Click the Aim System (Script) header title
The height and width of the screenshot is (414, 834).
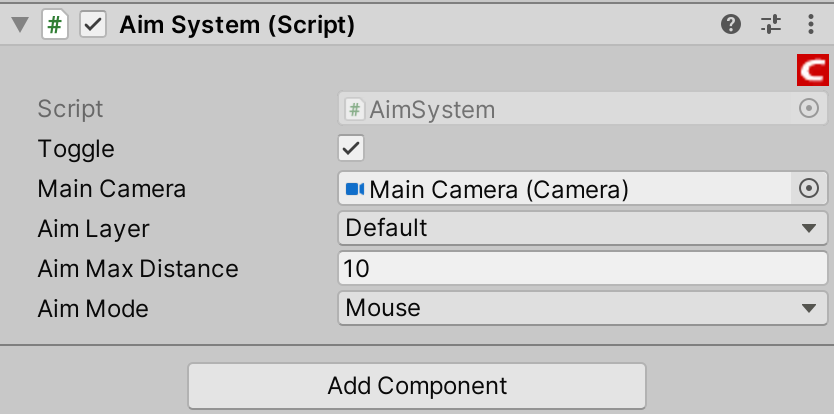[237, 25]
